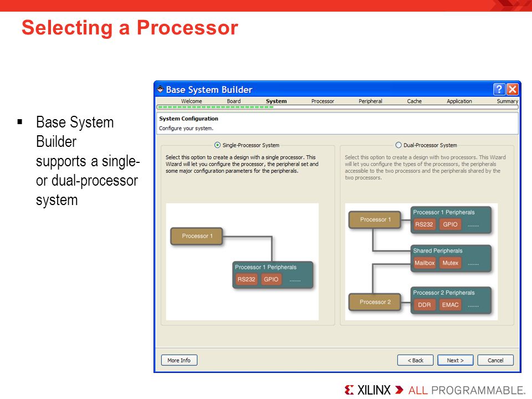Open the help question mark button
This screenshot has height=399, width=532.
pyautogui.click(x=499, y=89)
